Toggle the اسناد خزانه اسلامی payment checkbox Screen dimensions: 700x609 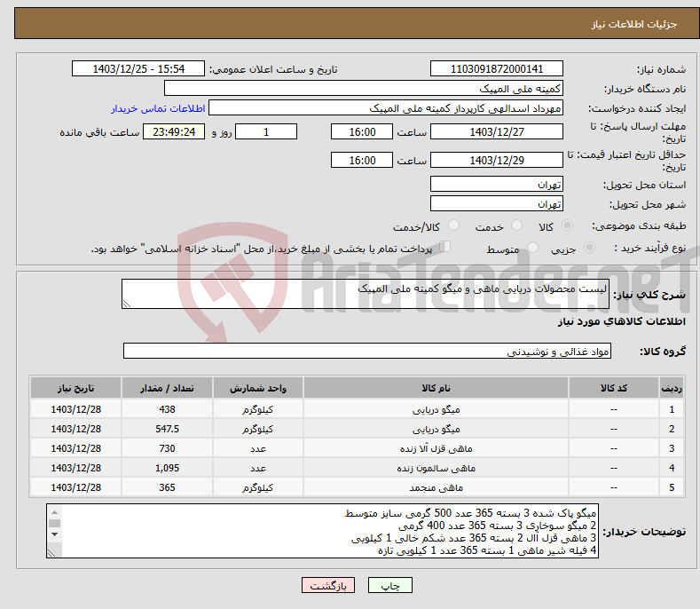[x=445, y=246]
